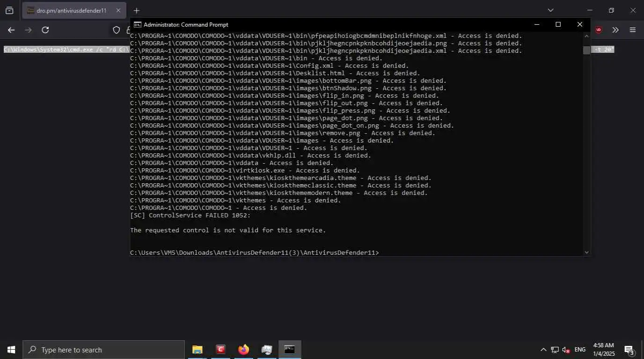Show more tools overflow arrows in Firefox
Screen dimensions: 644x359
pyautogui.click(x=615, y=30)
